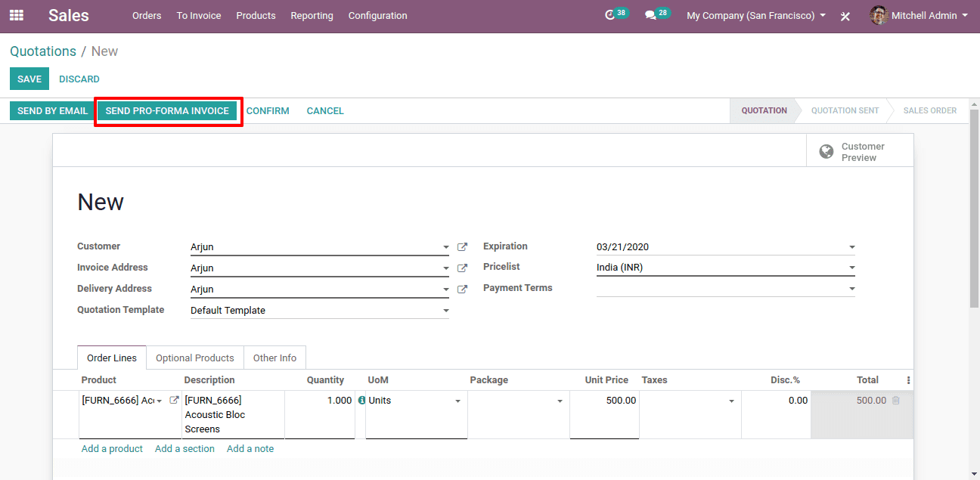Open Customer Arjun external link icon

(x=462, y=247)
